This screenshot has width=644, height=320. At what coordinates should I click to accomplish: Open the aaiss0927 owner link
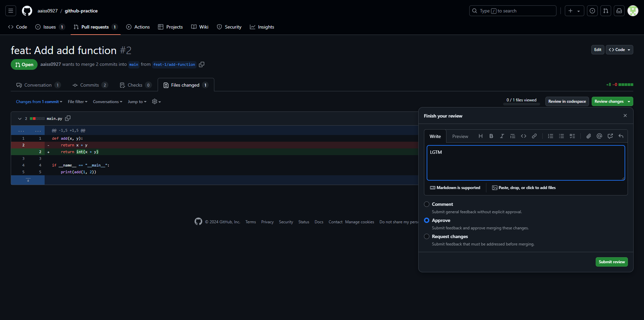[x=48, y=11]
